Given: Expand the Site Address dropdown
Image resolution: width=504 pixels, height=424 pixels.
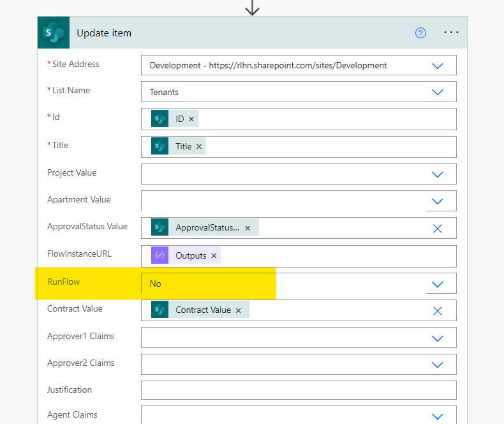Looking at the screenshot, I should point(438,65).
